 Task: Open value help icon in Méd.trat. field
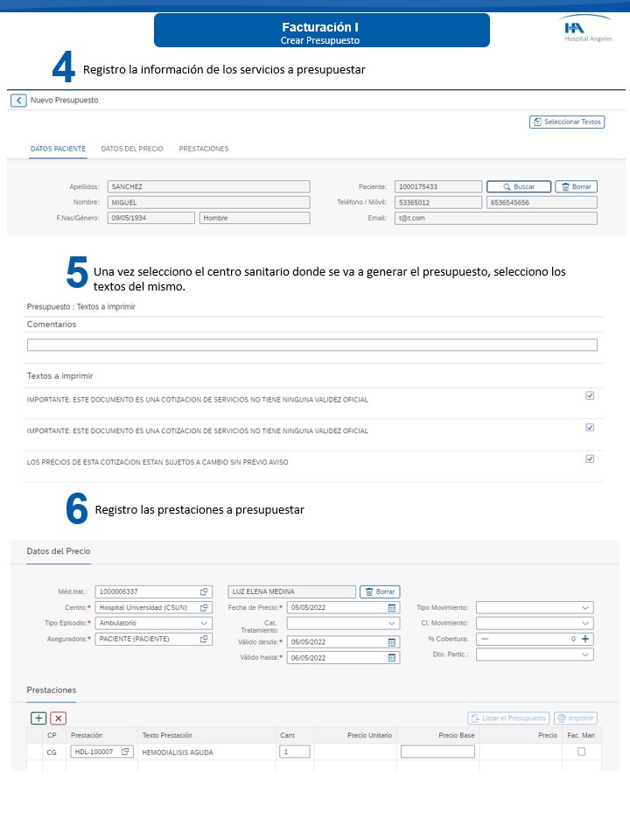click(204, 591)
